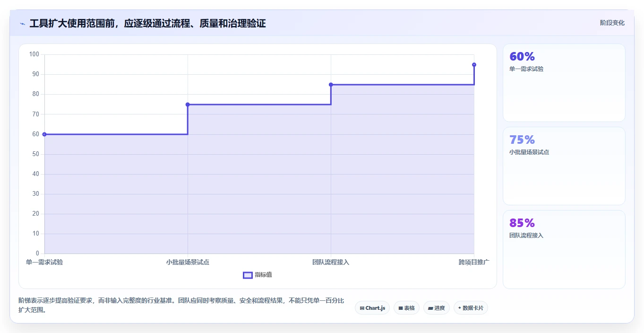
Task: Select the 数据卡片 tag pill
Action: click(x=471, y=308)
